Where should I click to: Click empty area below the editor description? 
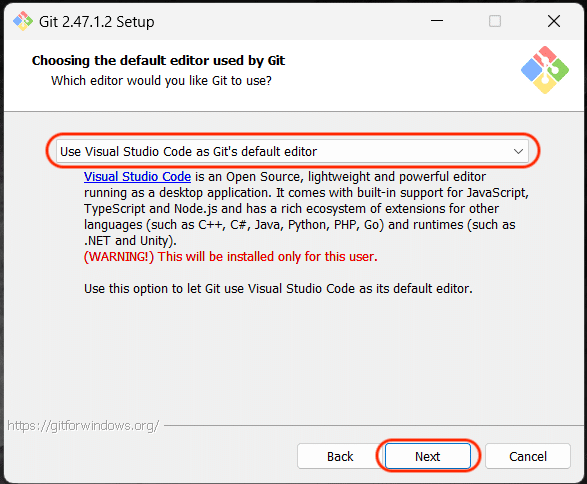coord(294,356)
